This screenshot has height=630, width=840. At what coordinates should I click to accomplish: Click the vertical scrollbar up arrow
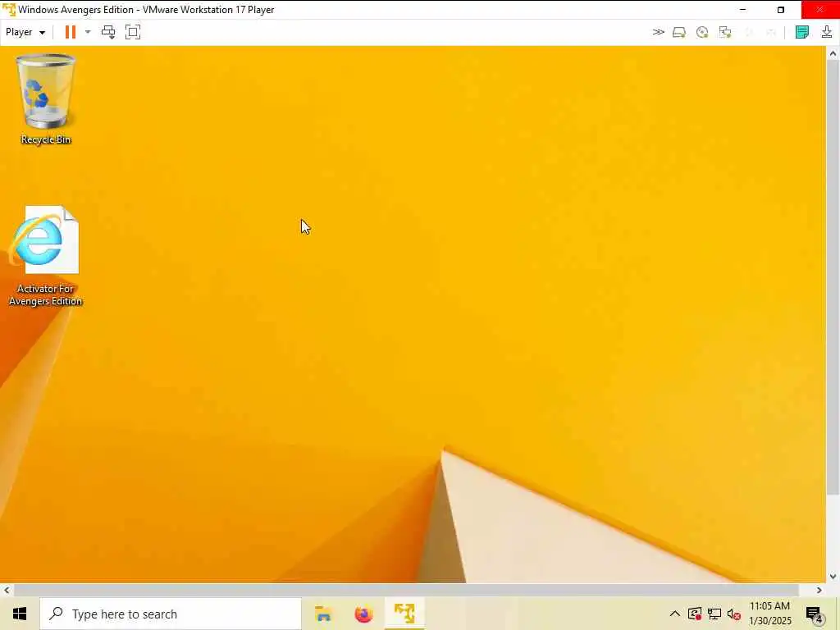pyautogui.click(x=833, y=53)
